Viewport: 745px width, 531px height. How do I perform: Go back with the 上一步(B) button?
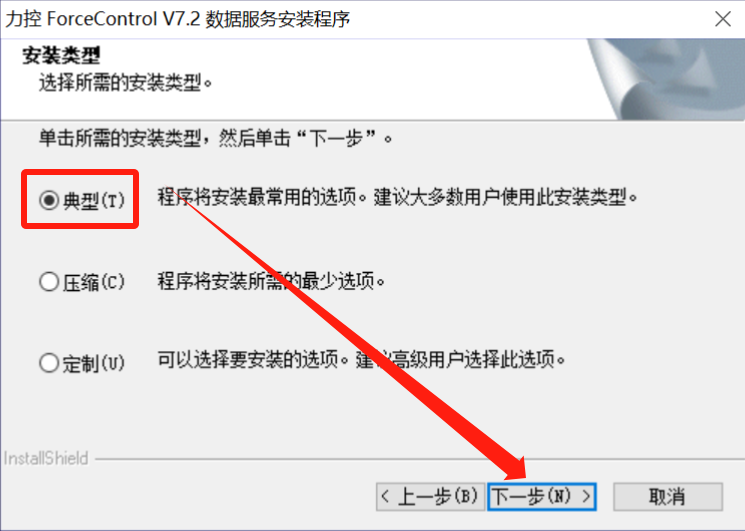click(x=430, y=497)
